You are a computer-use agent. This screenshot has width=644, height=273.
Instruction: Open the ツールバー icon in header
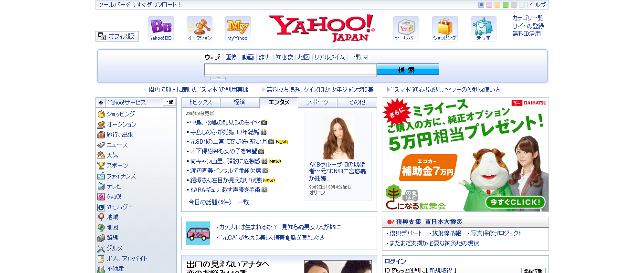click(x=406, y=29)
